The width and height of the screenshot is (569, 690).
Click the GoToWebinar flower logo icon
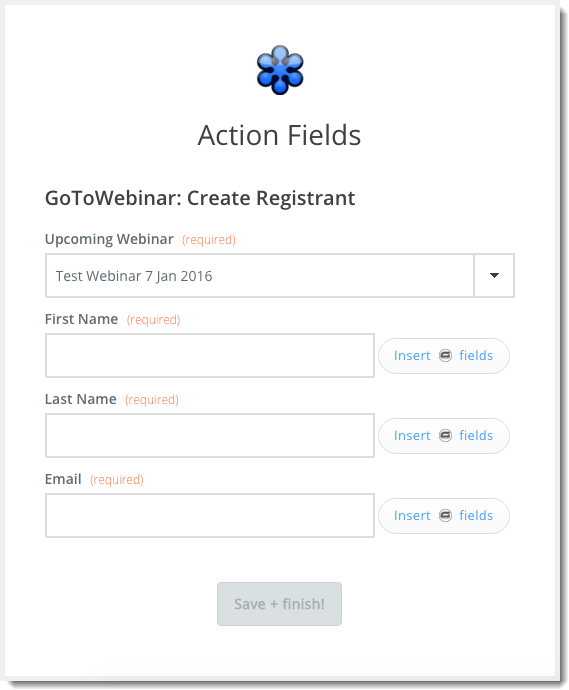point(280,70)
